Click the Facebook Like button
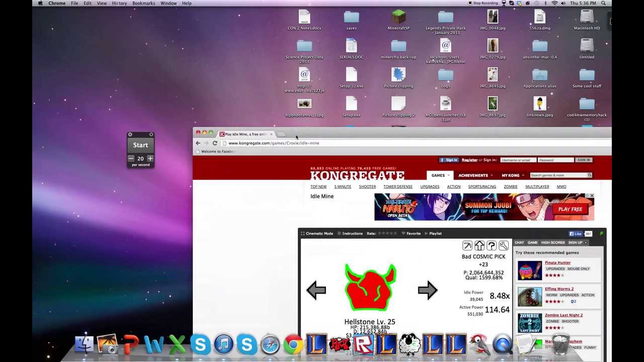The width and height of the screenshot is (644, 362). tap(576, 234)
